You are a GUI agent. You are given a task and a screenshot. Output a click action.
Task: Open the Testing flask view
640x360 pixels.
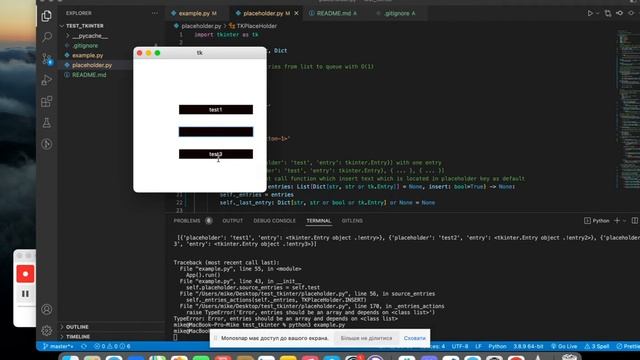tap(47, 122)
